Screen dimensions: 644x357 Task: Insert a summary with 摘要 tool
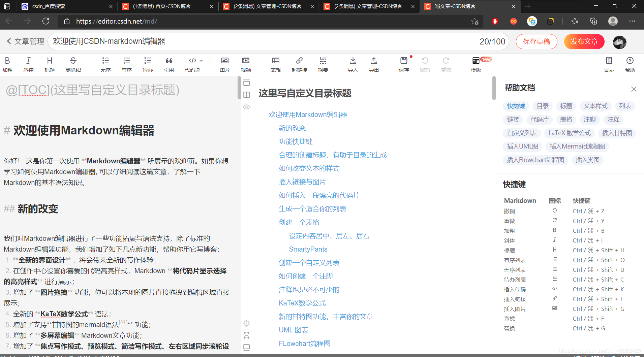[x=323, y=64]
